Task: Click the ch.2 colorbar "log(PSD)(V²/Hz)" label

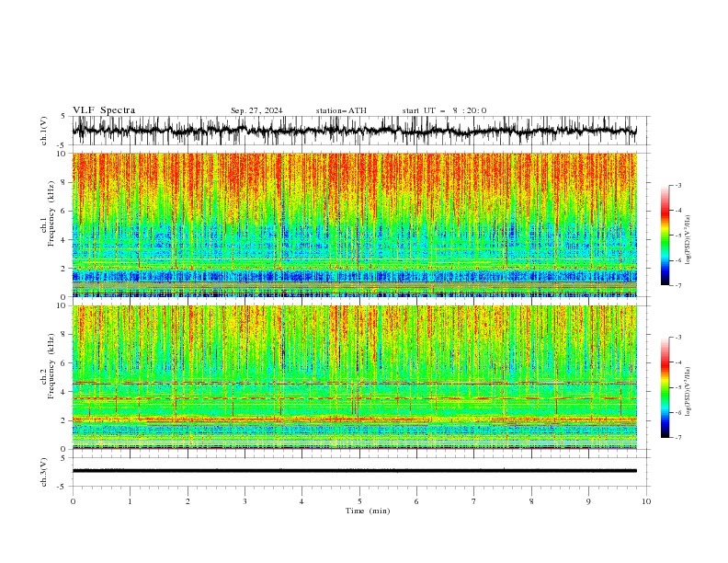Action: [x=688, y=391]
